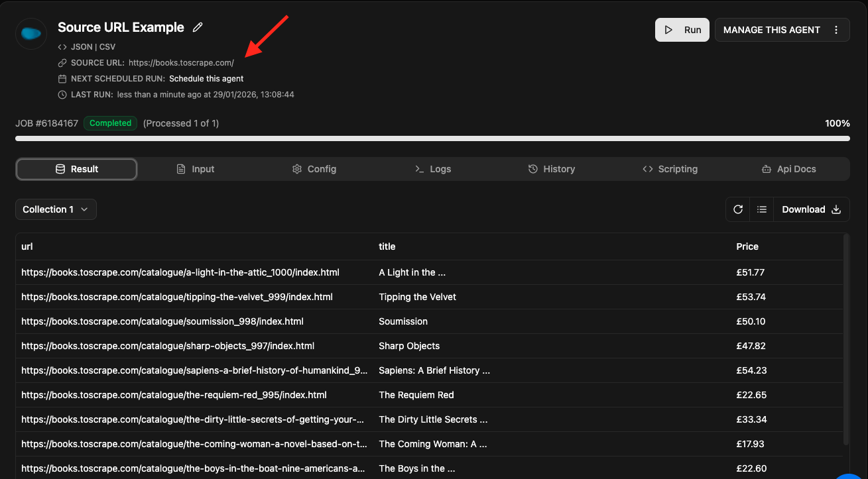Image resolution: width=868 pixels, height=479 pixels.
Task: Click the results table vertical scrollbar
Action: pos(845,338)
